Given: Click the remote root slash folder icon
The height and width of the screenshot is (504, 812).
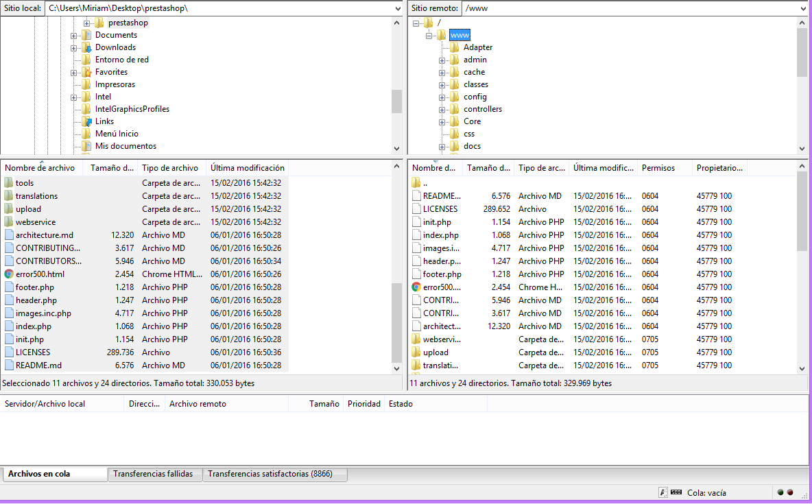Looking at the screenshot, I should 428,22.
